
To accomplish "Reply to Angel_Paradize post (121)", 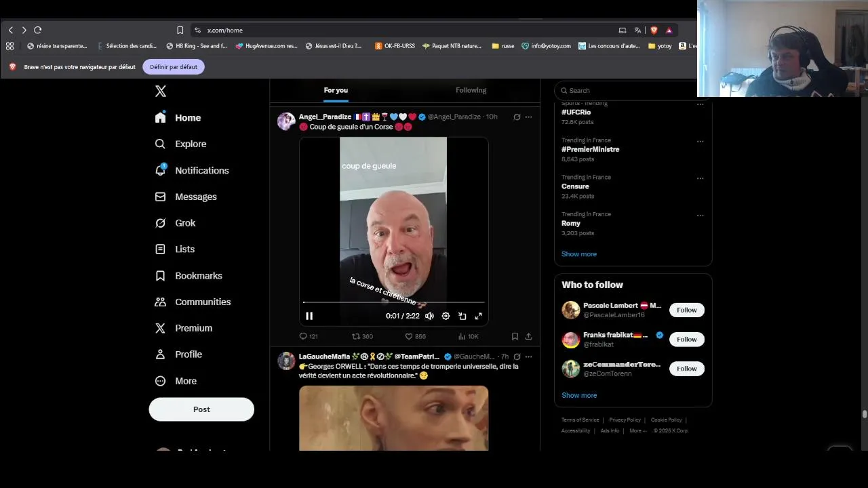I will click(x=309, y=336).
